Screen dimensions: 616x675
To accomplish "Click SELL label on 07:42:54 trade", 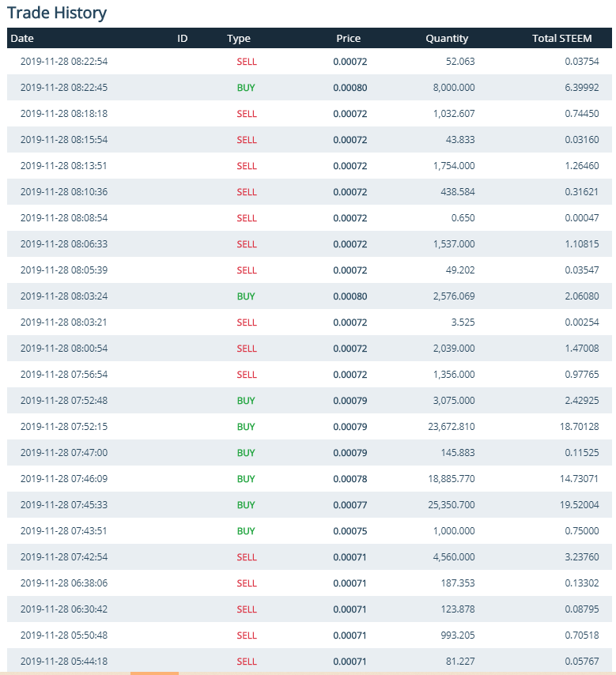I will pos(247,557).
